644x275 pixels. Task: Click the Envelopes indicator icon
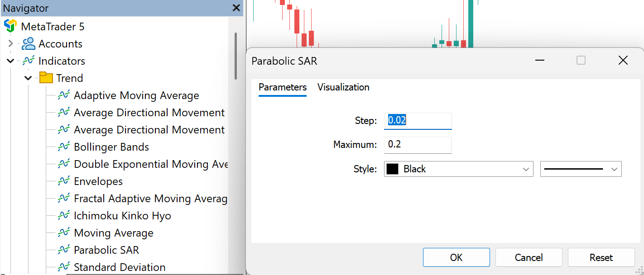point(63,181)
